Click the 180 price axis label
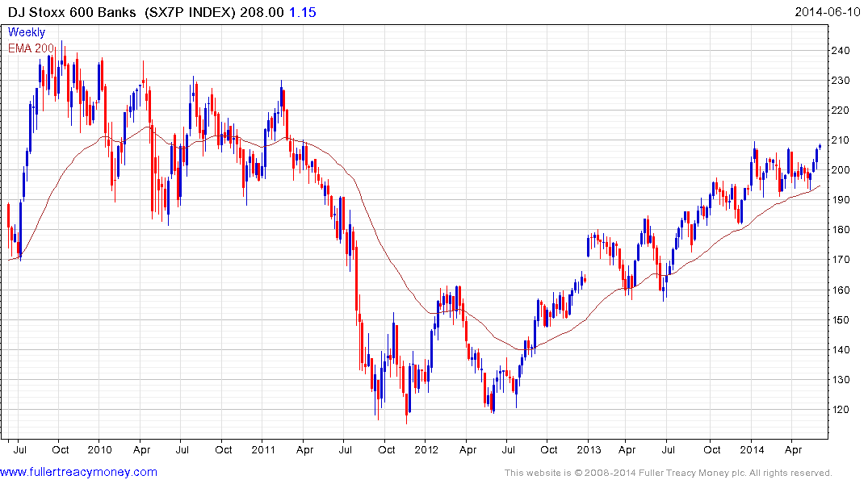 [841, 230]
